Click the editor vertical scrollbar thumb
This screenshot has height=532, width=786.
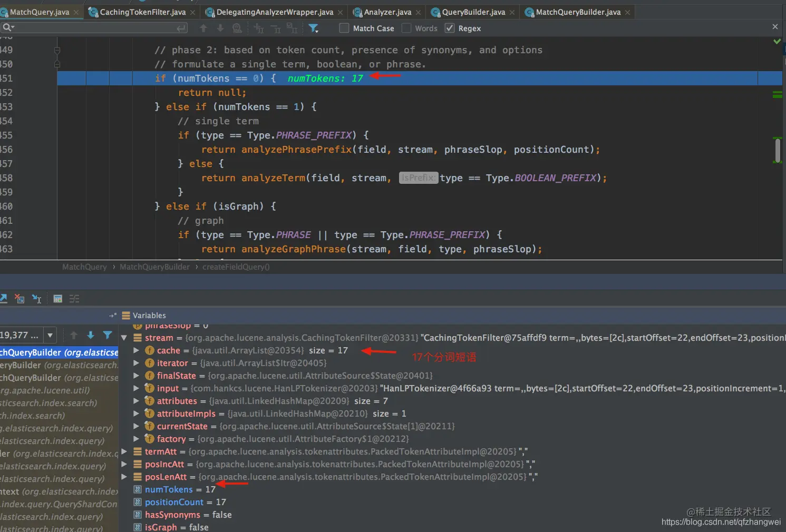(778, 150)
